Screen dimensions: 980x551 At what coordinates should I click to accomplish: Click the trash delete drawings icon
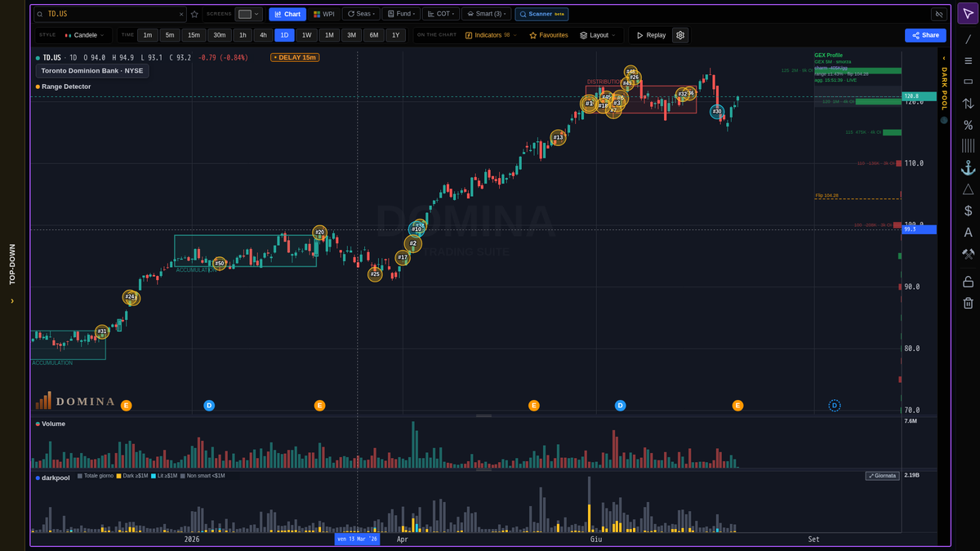tap(968, 303)
